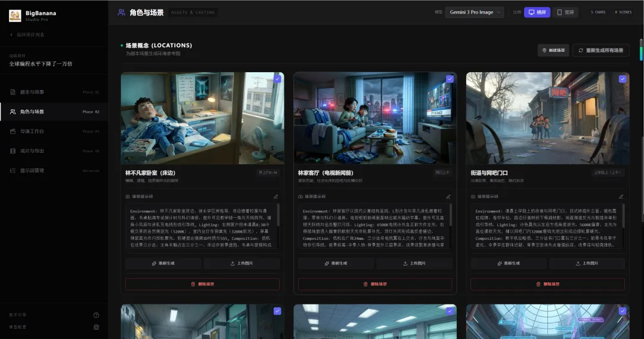Switch aspect ratio to 竖屏 portrait

pyautogui.click(x=565, y=13)
